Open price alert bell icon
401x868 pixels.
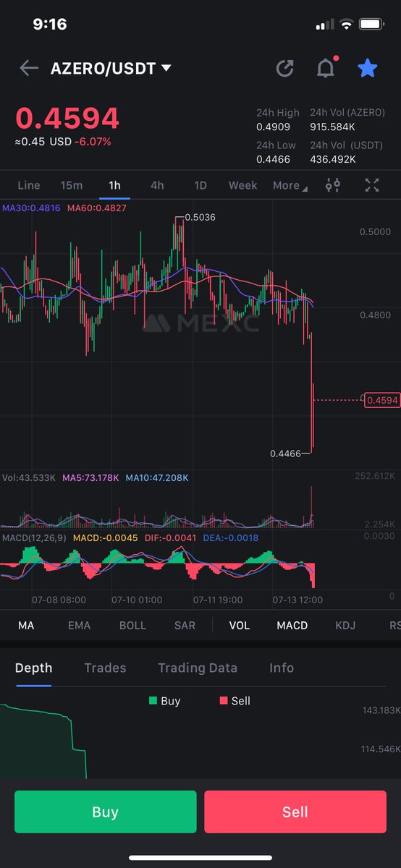pos(326,68)
